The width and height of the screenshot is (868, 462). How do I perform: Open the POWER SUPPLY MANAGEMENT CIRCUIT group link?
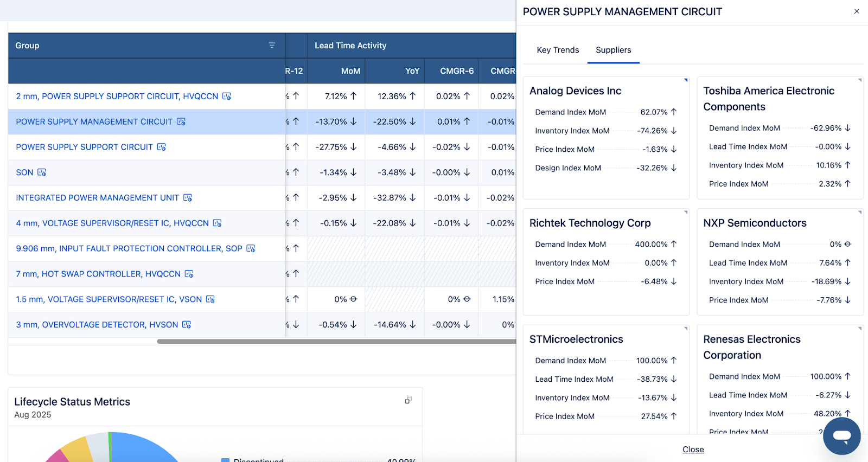94,121
